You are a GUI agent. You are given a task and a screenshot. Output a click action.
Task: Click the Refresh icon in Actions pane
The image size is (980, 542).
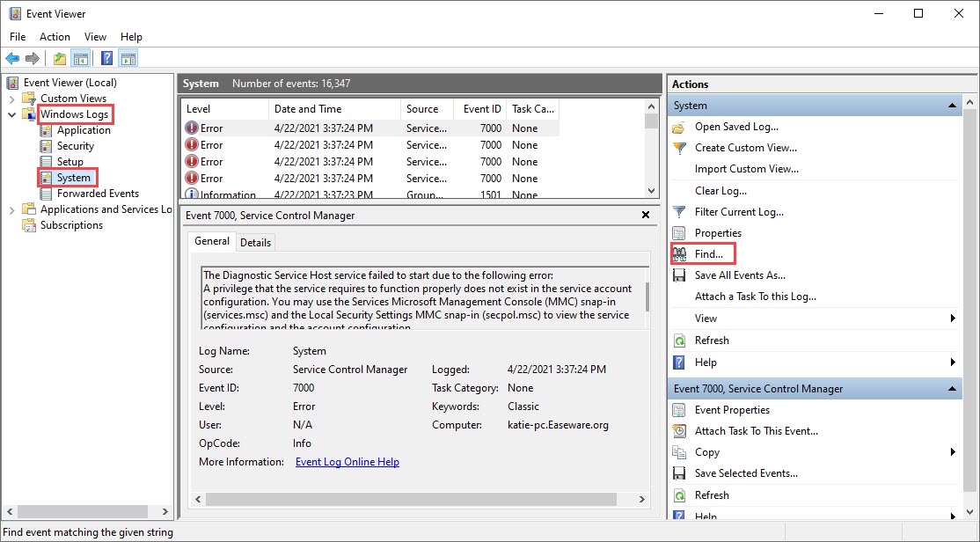(677, 341)
